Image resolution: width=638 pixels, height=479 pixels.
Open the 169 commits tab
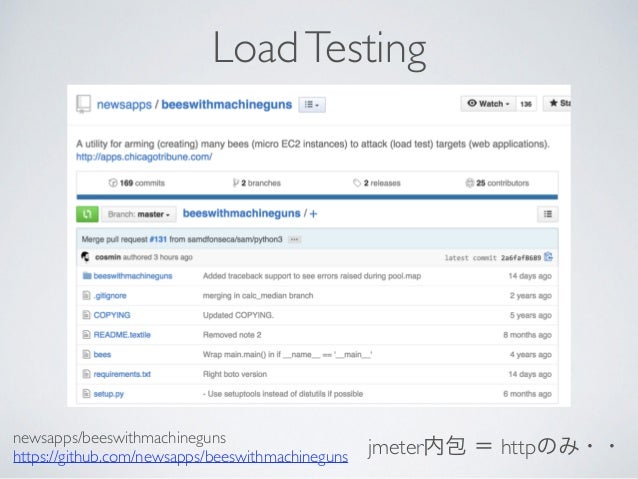[137, 183]
